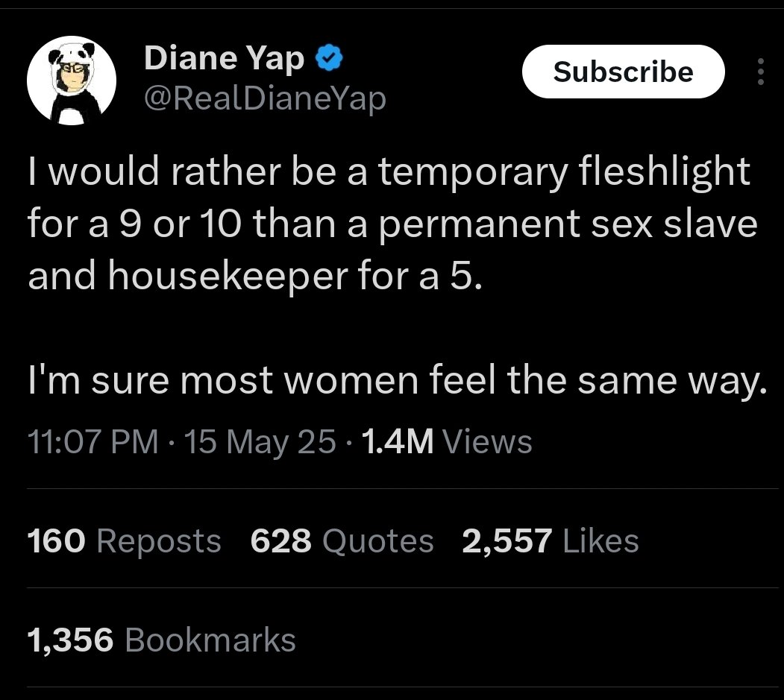
Task: Click the 160 reposts number
Action: 55,540
